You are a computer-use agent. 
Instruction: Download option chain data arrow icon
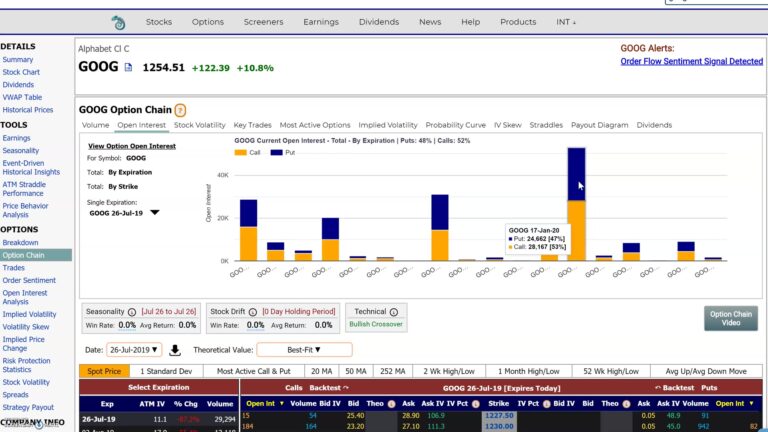pos(175,350)
